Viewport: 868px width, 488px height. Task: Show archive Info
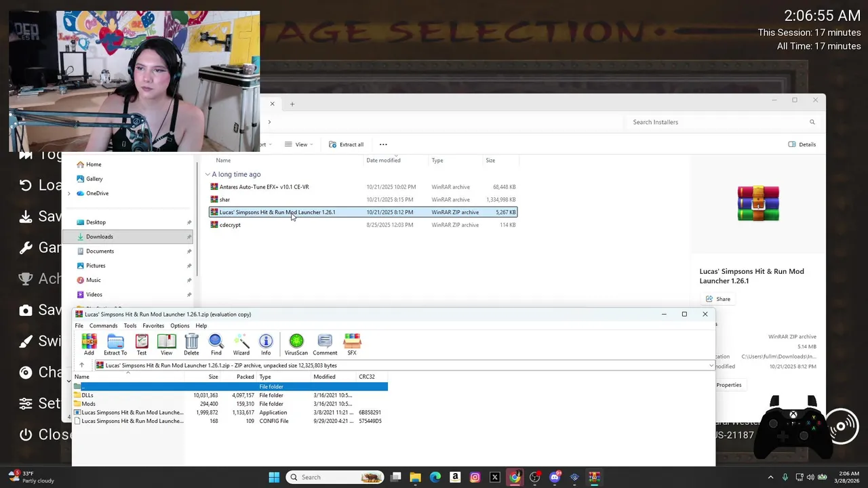click(266, 344)
